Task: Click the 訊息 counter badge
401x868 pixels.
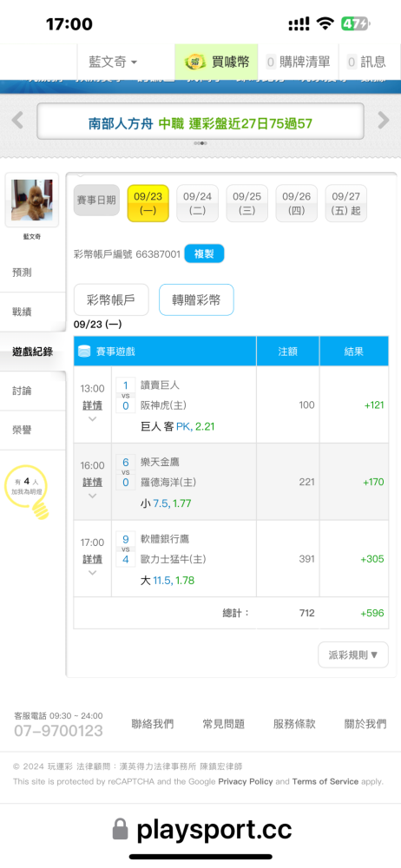Action: pos(352,62)
